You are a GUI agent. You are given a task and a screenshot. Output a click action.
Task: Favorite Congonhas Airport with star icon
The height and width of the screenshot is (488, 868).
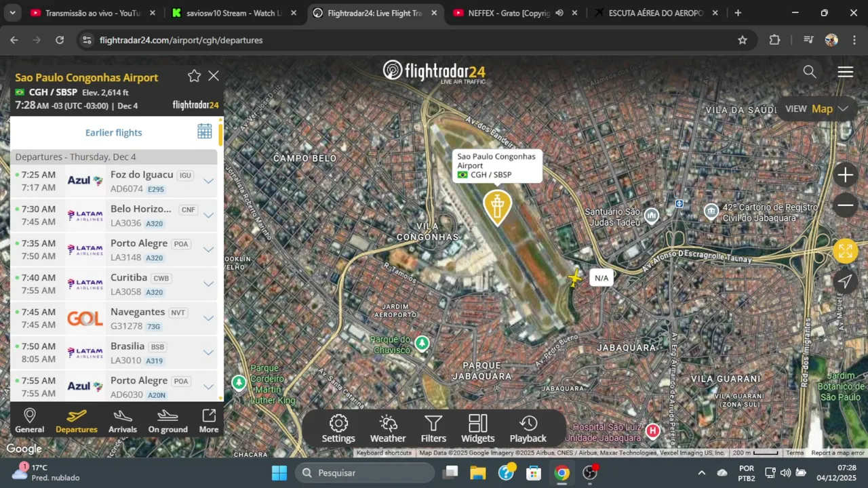click(194, 76)
